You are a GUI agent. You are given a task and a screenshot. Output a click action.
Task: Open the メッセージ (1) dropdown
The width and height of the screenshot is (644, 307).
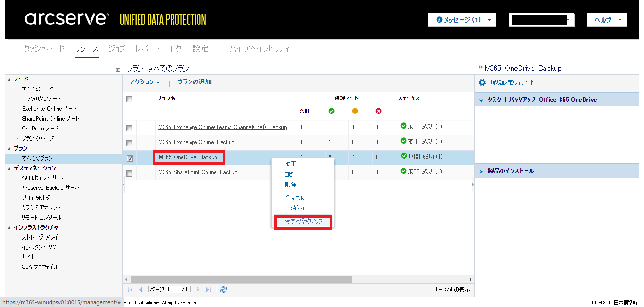[462, 20]
